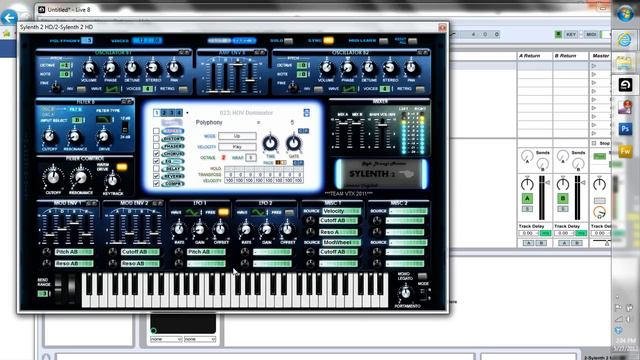Image resolution: width=640 pixels, height=360 pixels.
Task: Click Filter B Drive knob
Action: click(x=104, y=136)
